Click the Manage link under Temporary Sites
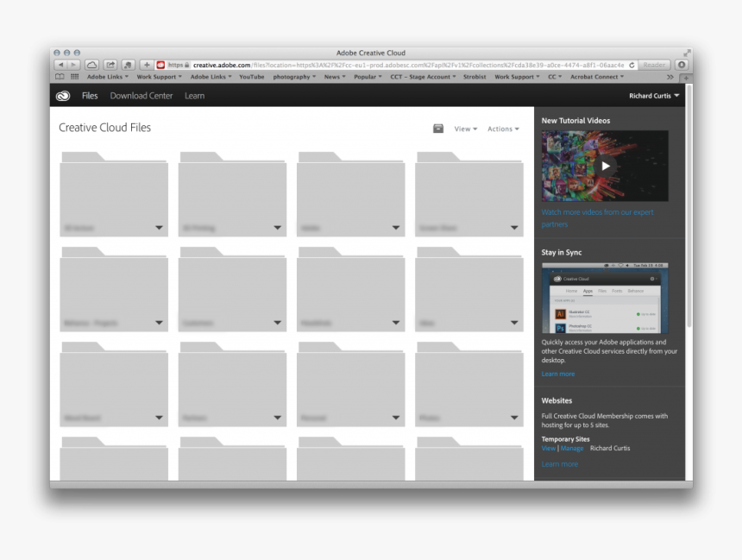Image resolution: width=742 pixels, height=560 pixels. (572, 448)
